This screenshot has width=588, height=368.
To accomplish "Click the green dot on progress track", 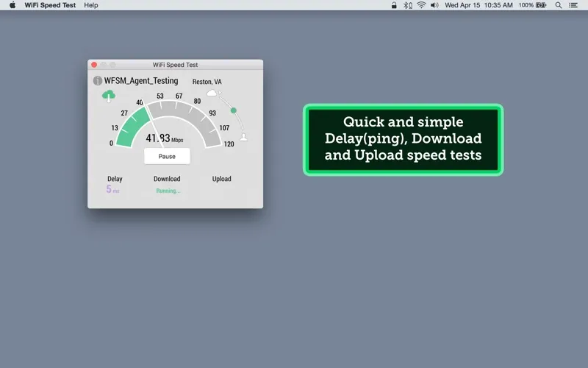I will pyautogui.click(x=234, y=110).
